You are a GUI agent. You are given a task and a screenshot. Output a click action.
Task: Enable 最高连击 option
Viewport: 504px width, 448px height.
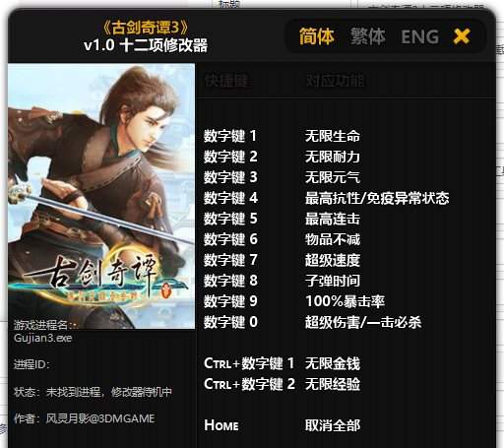click(x=333, y=219)
